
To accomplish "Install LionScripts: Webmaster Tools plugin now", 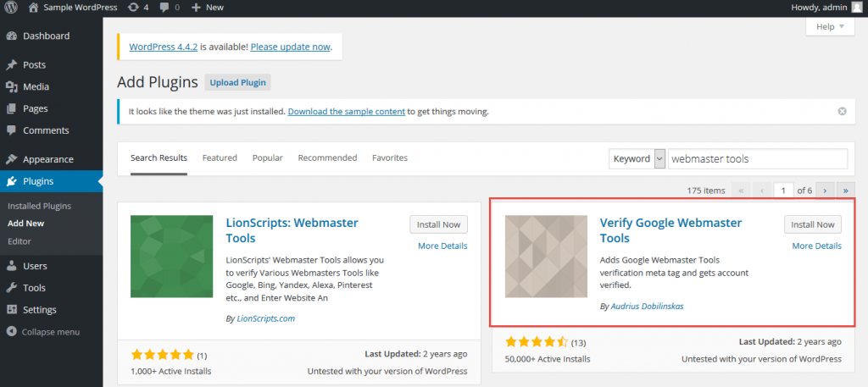I will click(438, 224).
